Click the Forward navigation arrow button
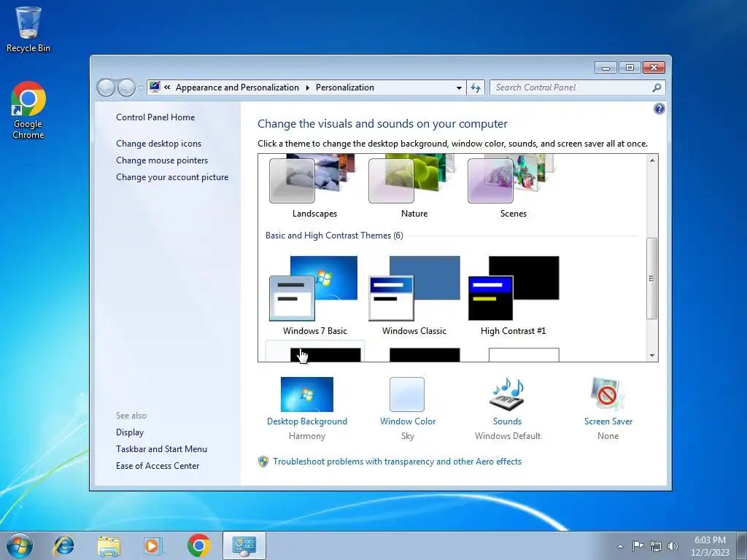Viewport: 747px width, 560px height. point(126,87)
